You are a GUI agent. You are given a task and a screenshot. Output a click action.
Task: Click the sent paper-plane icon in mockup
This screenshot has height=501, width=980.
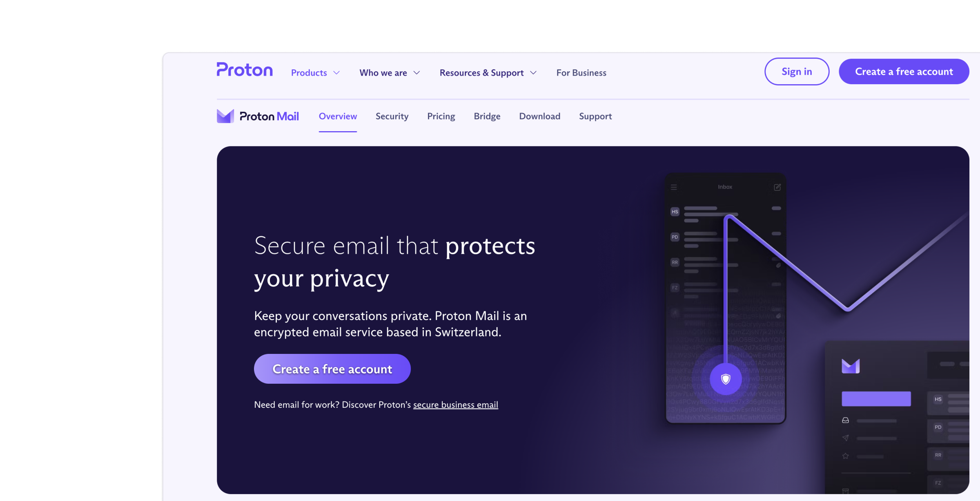(846, 438)
